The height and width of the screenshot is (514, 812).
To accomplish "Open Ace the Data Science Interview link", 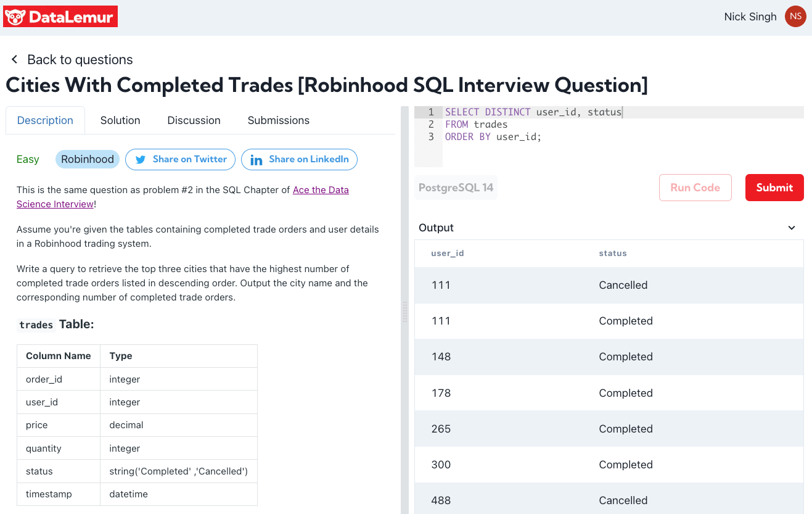I will [321, 190].
